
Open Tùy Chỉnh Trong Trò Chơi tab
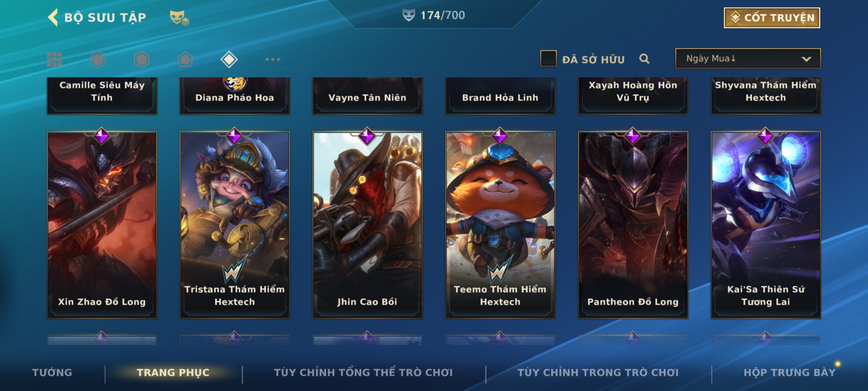pos(598,373)
